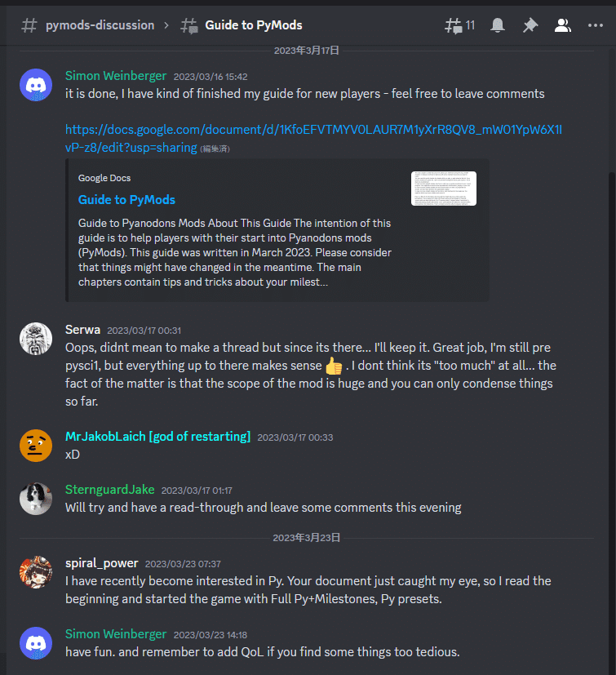This screenshot has height=675, width=616.
Task: Open the three-dots more options menu
Action: click(x=596, y=25)
